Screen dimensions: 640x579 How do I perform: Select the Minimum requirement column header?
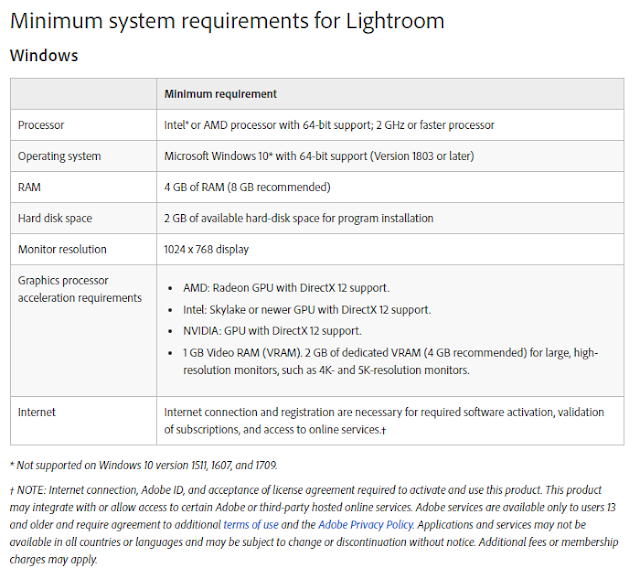220,94
